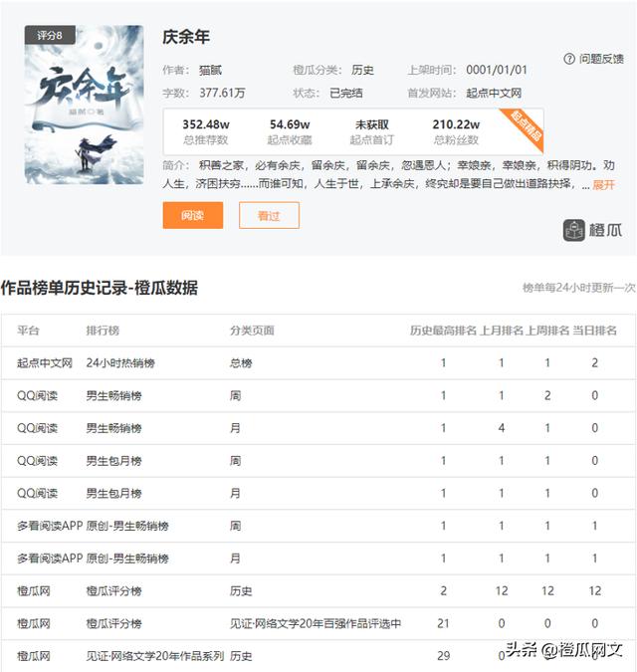Click the 分类页面 column header
This screenshot has width=637, height=672.
(252, 331)
